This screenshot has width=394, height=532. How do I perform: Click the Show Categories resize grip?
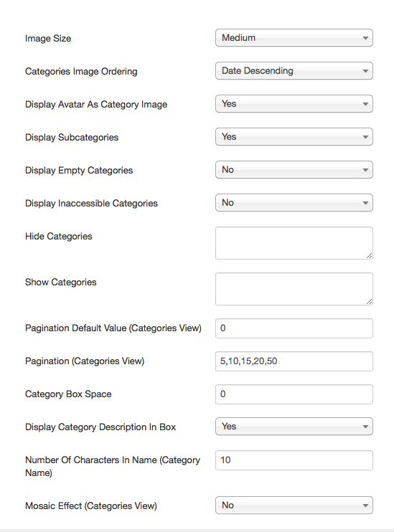[369, 301]
